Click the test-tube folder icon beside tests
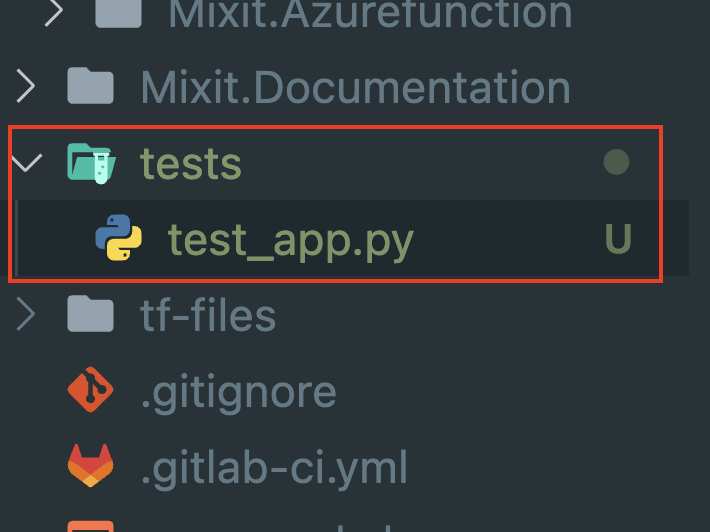The height and width of the screenshot is (532, 710). click(90, 162)
